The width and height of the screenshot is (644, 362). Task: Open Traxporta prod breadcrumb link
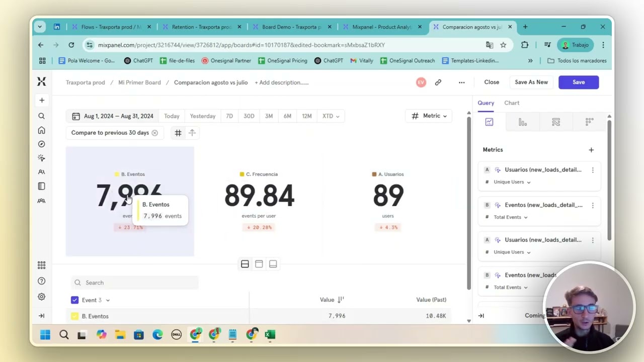[86, 82]
